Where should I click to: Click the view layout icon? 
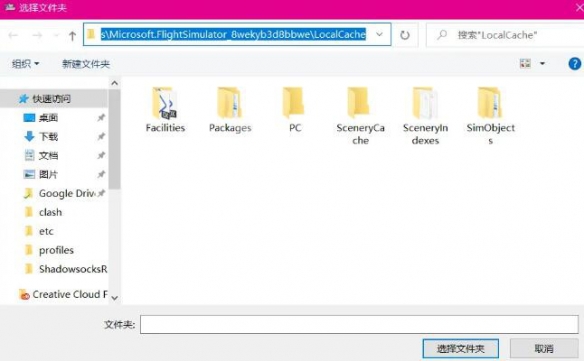coord(525,64)
